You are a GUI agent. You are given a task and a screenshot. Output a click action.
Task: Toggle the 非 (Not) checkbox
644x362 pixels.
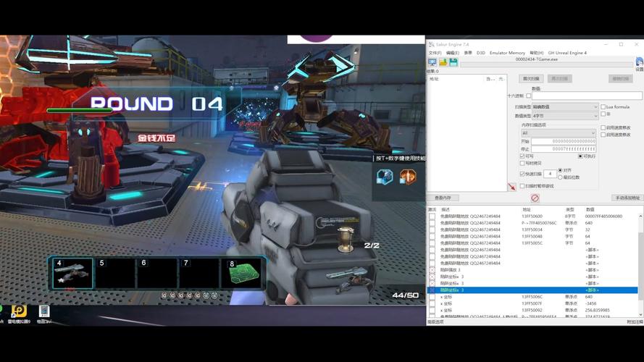coord(603,114)
